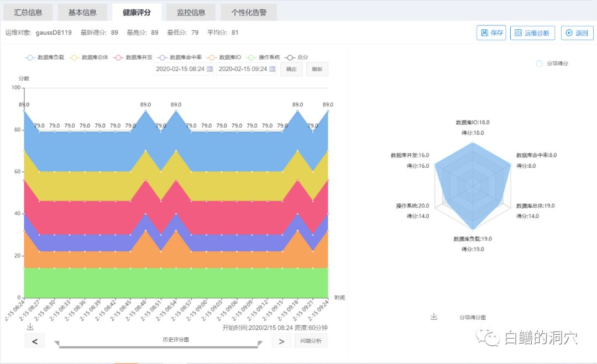Click the 最新得分: 89 text
597x364 pixels.
point(99,33)
